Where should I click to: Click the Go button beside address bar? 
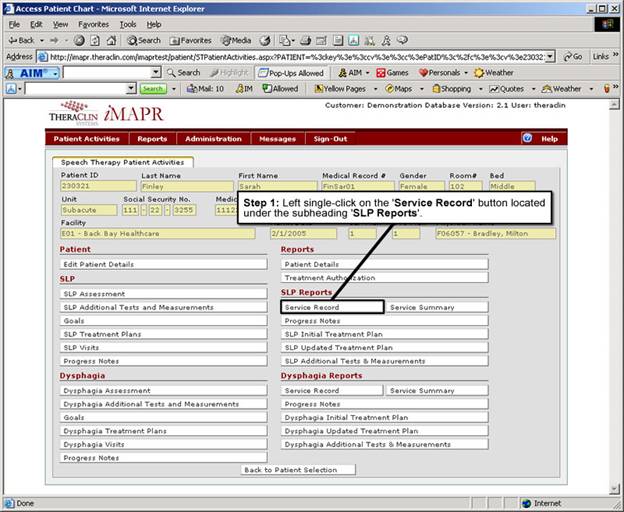(x=572, y=57)
